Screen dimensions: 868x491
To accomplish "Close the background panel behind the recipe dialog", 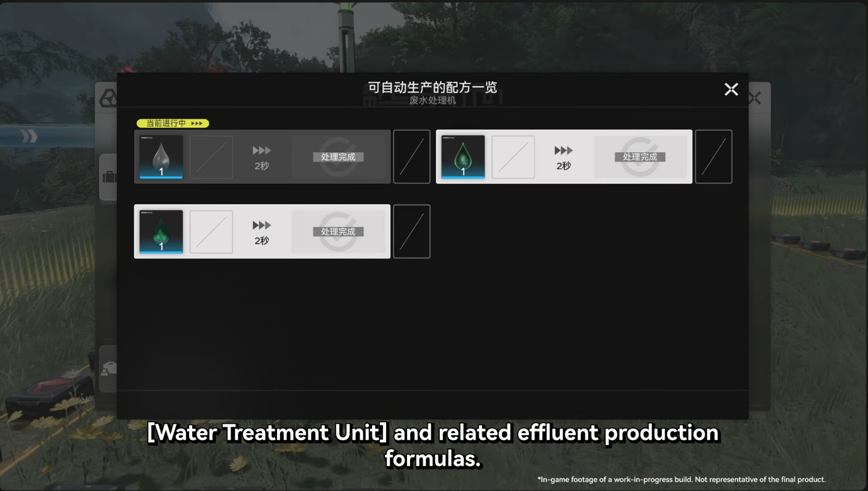I will pos(755,98).
